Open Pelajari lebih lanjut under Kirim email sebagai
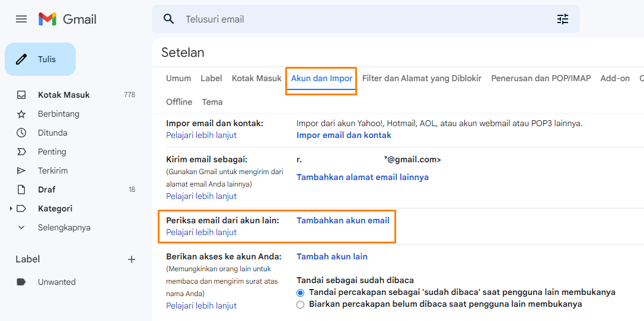Screen dimensions: 644x321 tap(201, 196)
